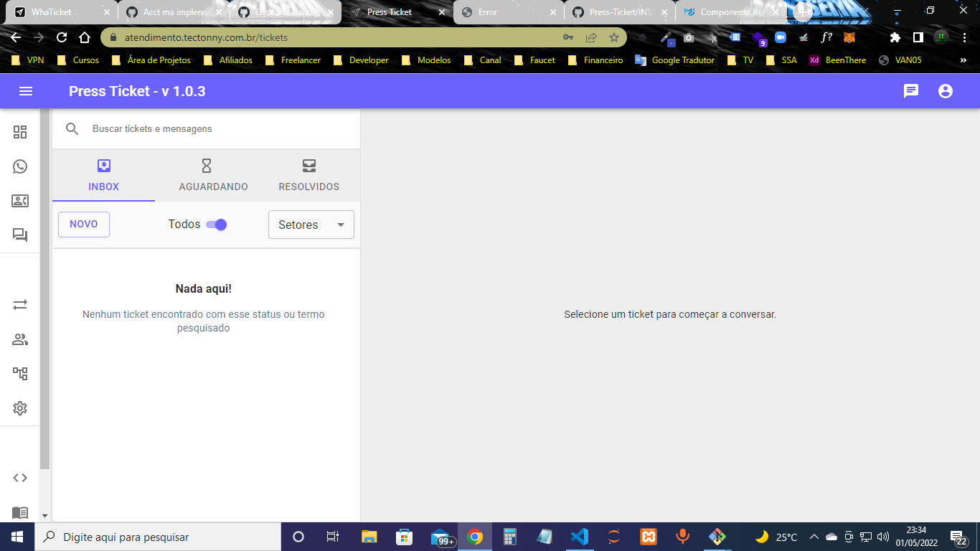This screenshot has width=980, height=551.
Task: Open the Tickets chat section
Action: pyautogui.click(x=19, y=235)
